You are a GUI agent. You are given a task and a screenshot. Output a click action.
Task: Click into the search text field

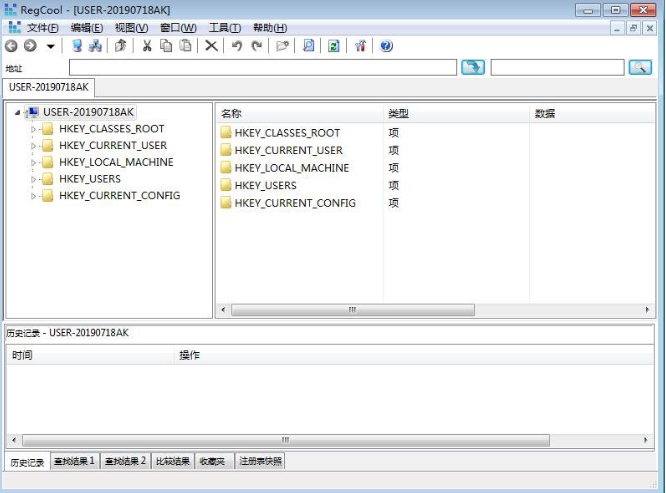(x=557, y=68)
